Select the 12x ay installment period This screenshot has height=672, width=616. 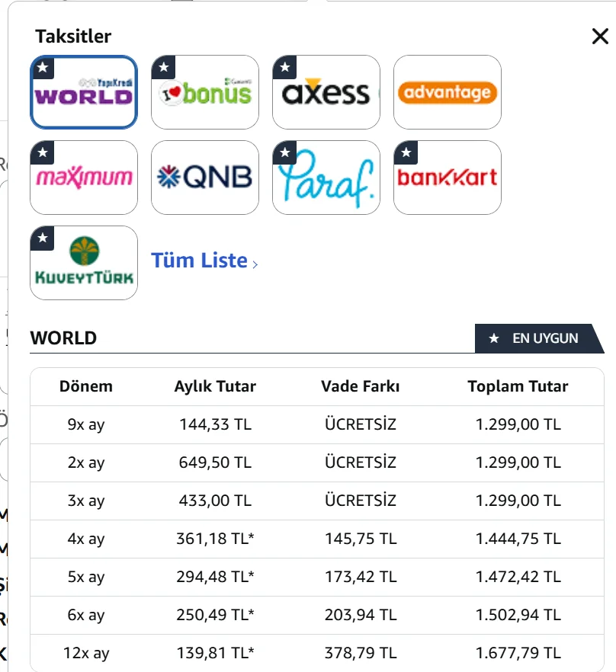(x=85, y=653)
